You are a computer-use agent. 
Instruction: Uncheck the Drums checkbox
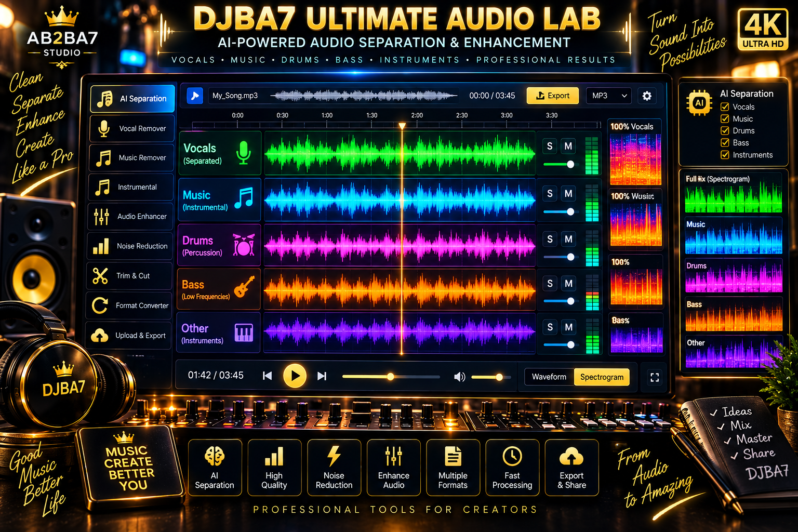point(725,131)
